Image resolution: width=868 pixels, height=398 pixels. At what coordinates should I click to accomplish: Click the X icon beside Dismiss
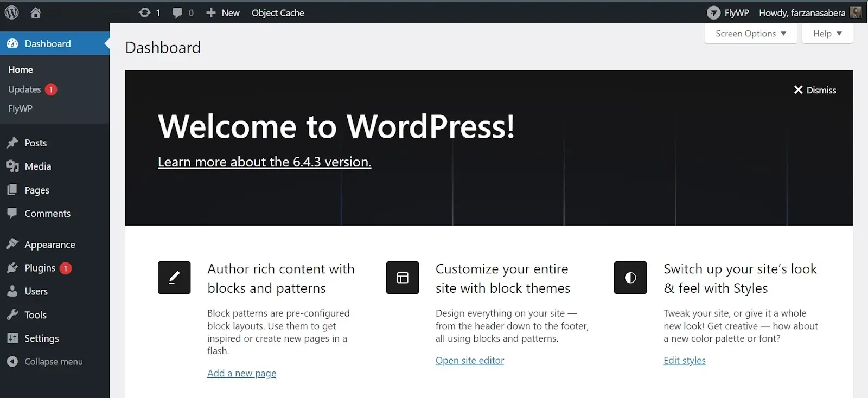tap(798, 90)
